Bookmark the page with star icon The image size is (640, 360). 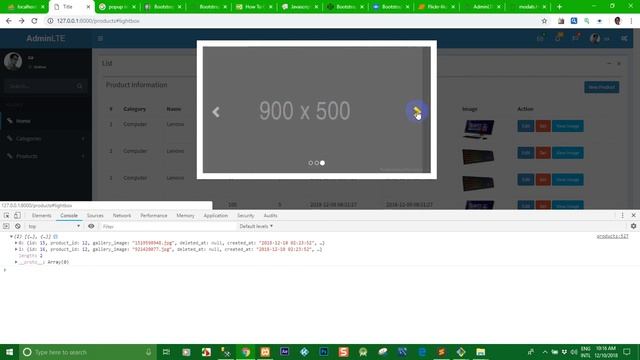(544, 21)
